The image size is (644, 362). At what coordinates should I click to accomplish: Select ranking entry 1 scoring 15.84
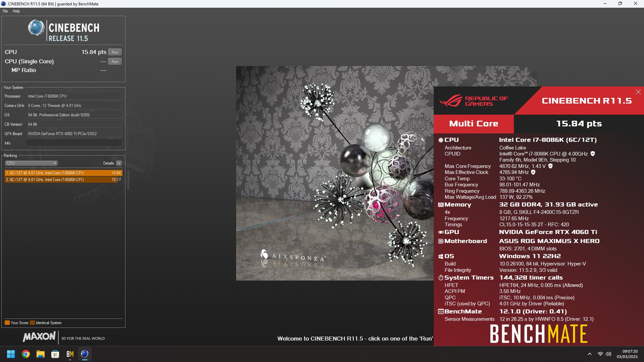point(63,173)
